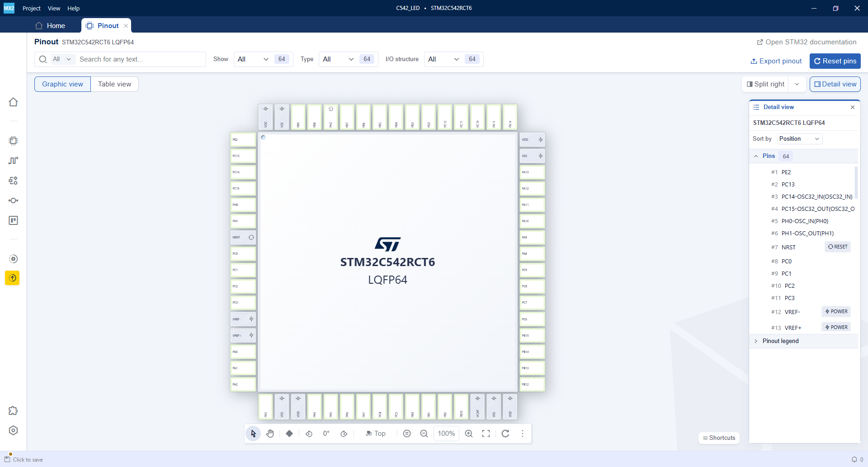Viewport: 868px width, 467px height.
Task: Select the PA13 pin on chip graphic
Action: (x=532, y=172)
